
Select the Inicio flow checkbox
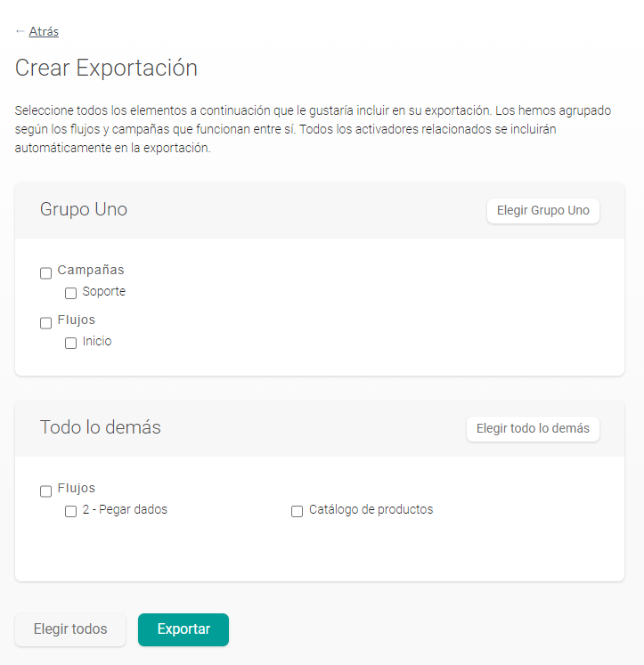pos(71,343)
